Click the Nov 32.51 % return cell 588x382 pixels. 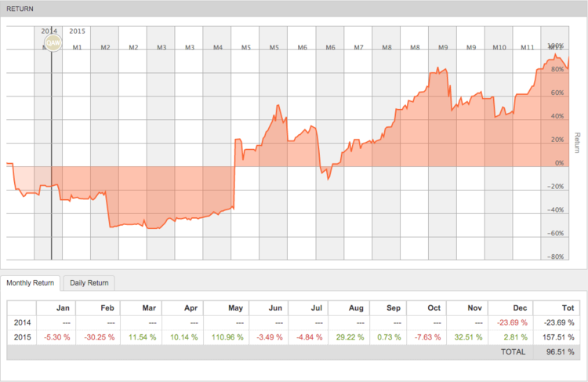coord(467,337)
